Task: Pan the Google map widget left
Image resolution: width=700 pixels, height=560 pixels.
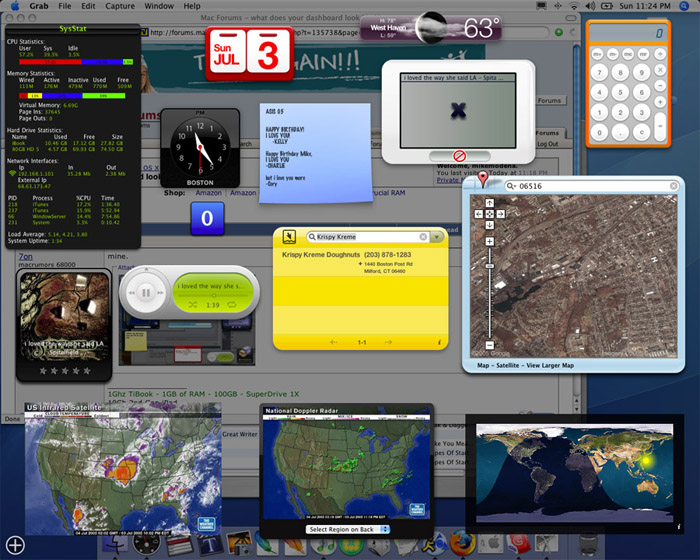Action: click(x=479, y=214)
